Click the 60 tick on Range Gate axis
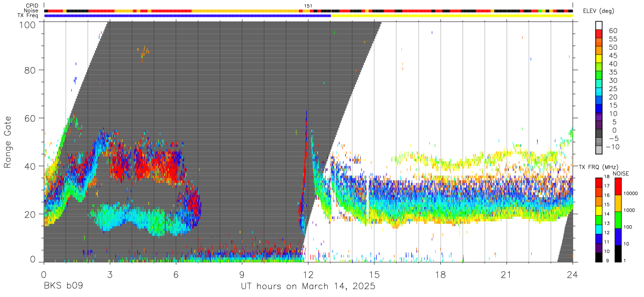644x297 pixels. point(30,118)
